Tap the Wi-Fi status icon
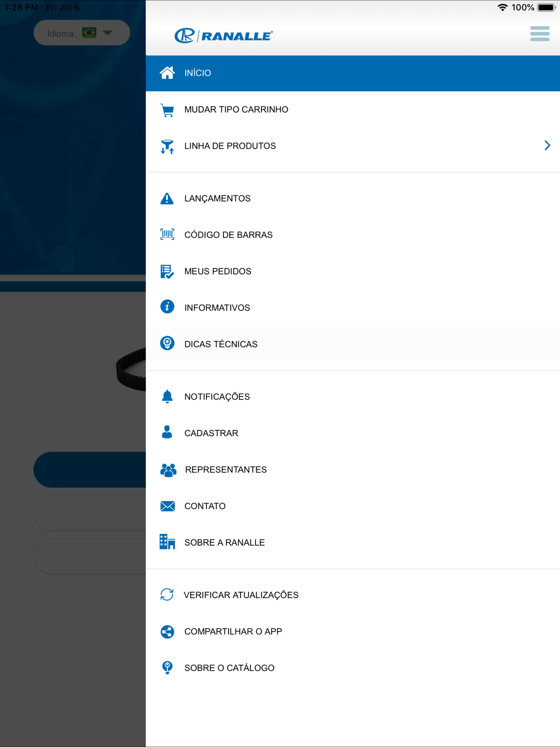Screen dimensions: 560x747 click(503, 7)
